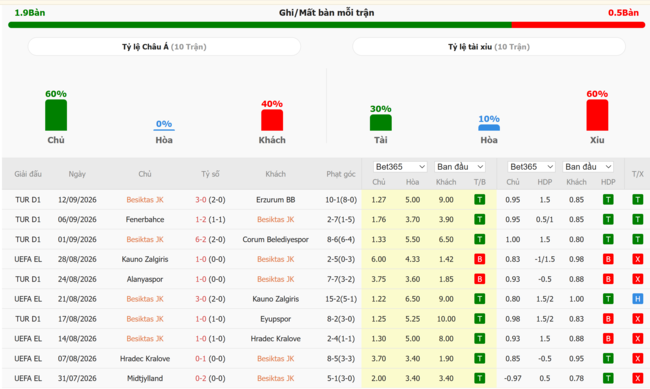This screenshot has width=650, height=389.
Task: Click the blue Hòa 10% bar
Action: pyautogui.click(x=489, y=128)
